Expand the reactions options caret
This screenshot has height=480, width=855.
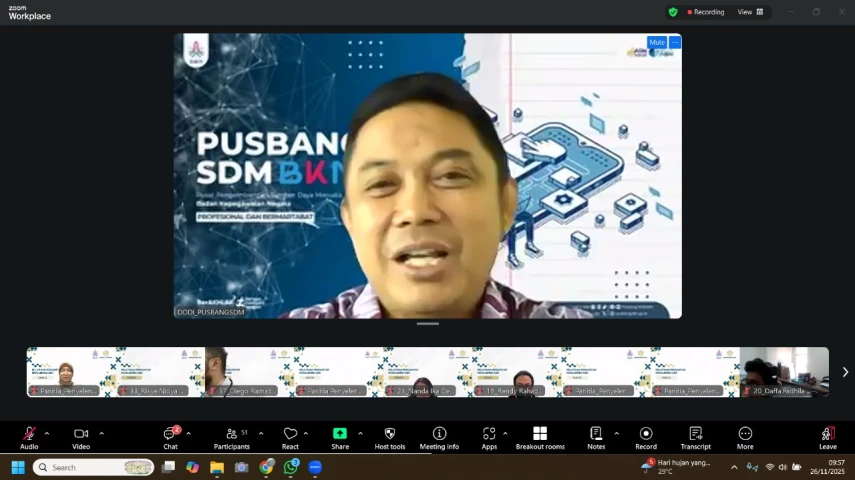tap(306, 434)
